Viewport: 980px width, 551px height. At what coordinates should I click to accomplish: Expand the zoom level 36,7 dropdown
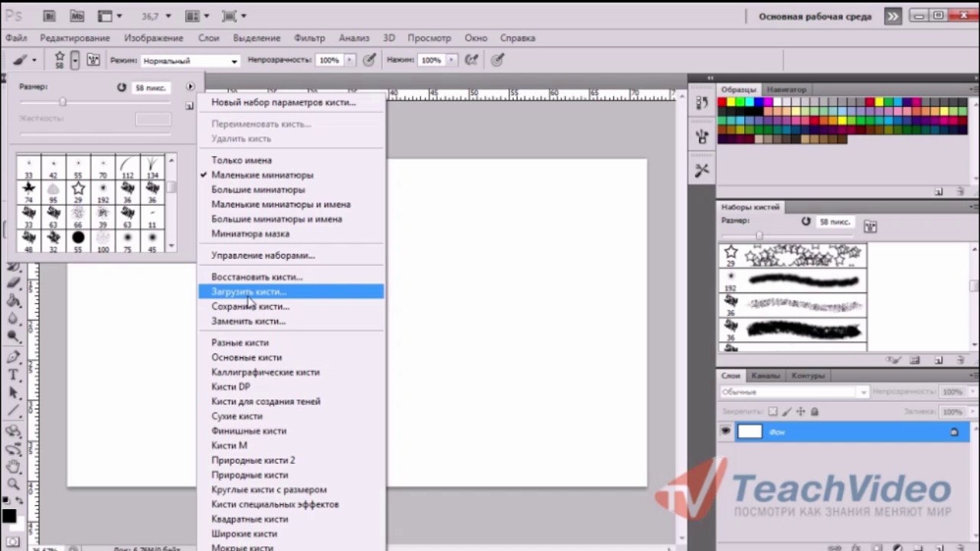click(x=168, y=16)
